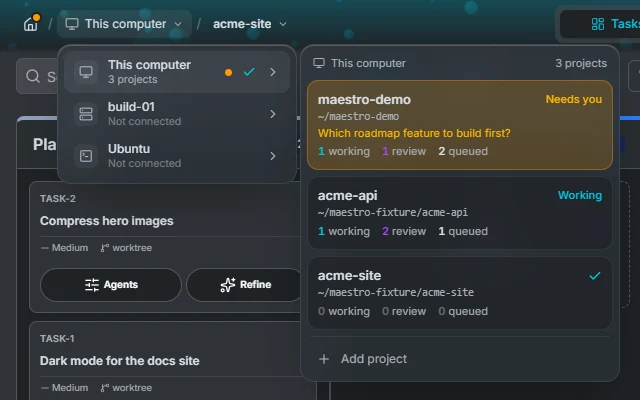Open the 'This computer' breadcrumb dropdown
This screenshot has width=640, height=400.
pyautogui.click(x=124, y=24)
